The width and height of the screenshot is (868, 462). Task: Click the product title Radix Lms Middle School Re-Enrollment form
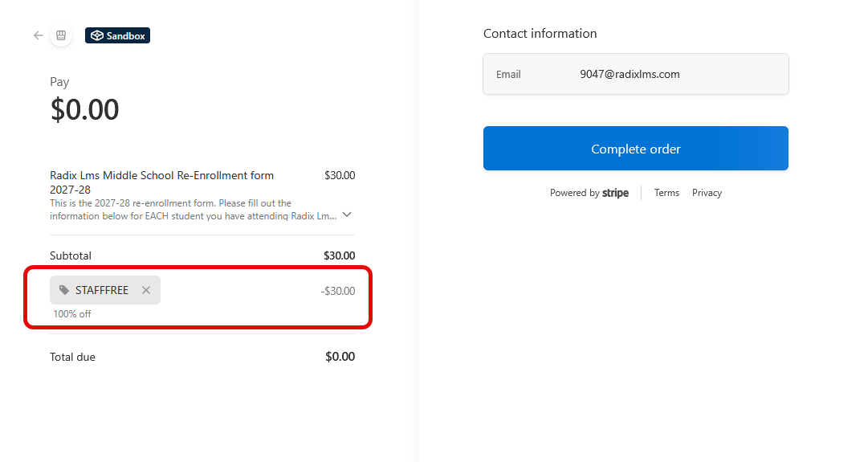(x=161, y=182)
